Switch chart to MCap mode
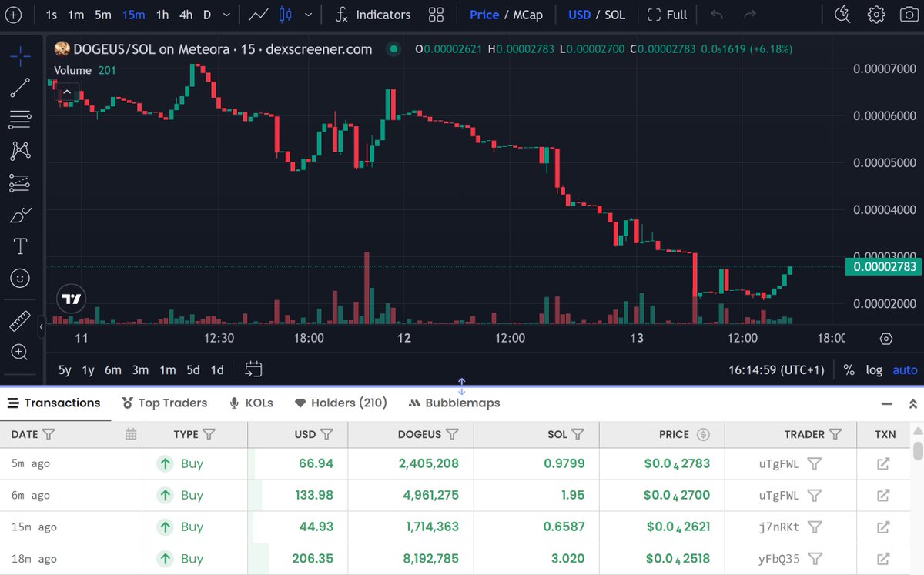The width and height of the screenshot is (924, 575). pyautogui.click(x=527, y=15)
